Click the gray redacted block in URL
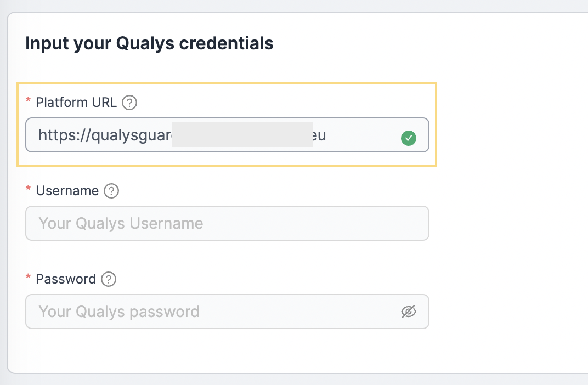 click(242, 134)
